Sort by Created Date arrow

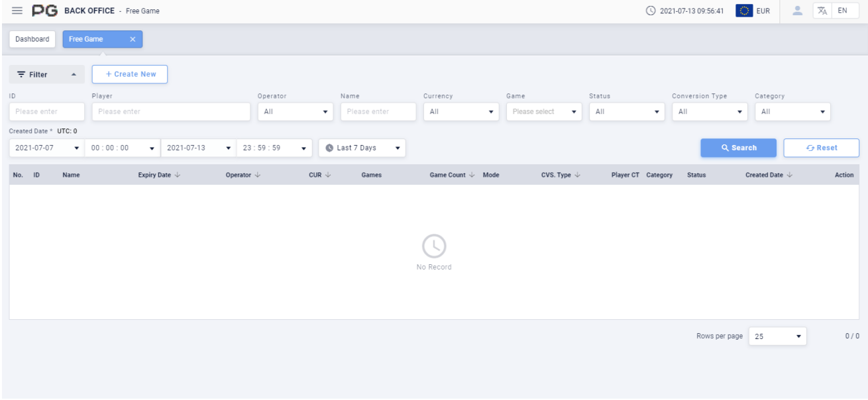(x=790, y=175)
